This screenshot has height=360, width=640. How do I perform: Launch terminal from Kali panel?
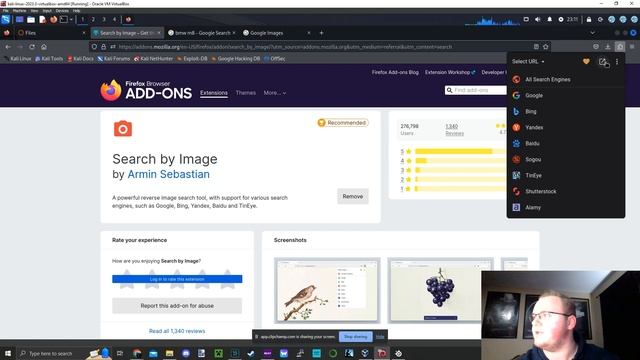point(64,19)
